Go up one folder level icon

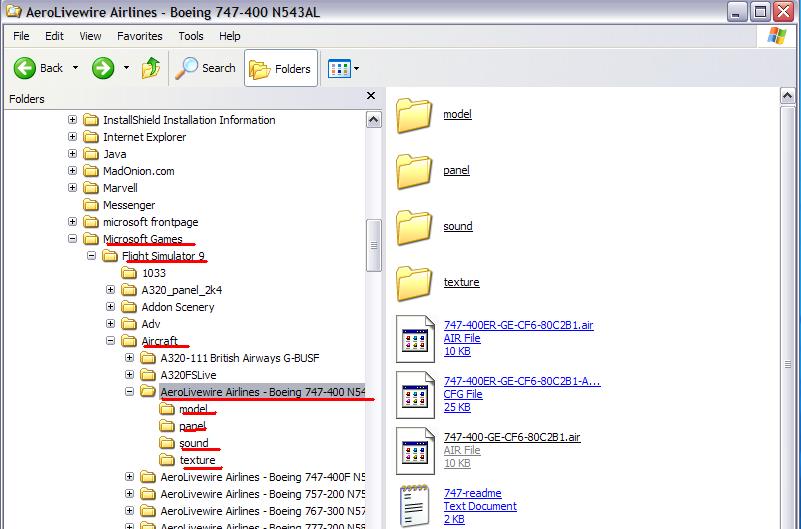(151, 68)
